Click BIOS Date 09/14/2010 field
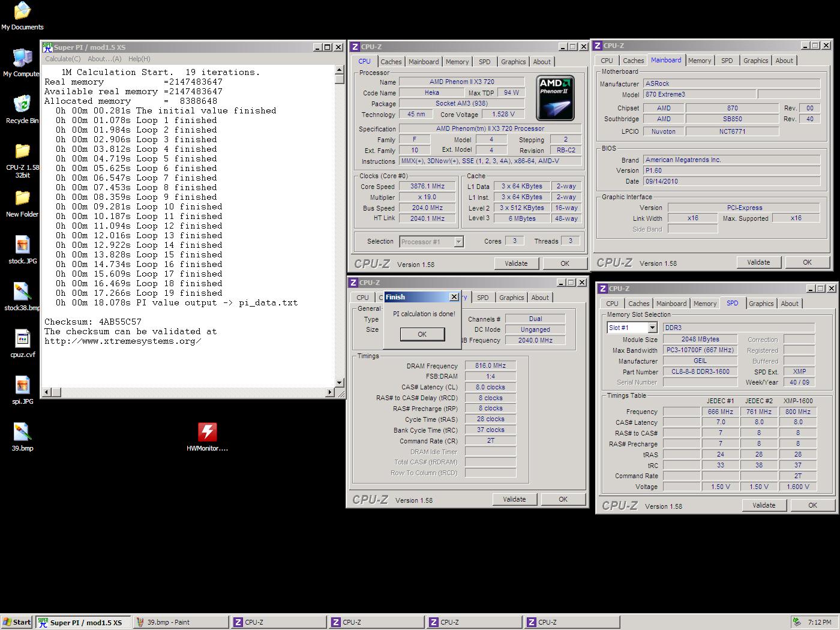The width and height of the screenshot is (840, 630). pyautogui.click(x=731, y=181)
